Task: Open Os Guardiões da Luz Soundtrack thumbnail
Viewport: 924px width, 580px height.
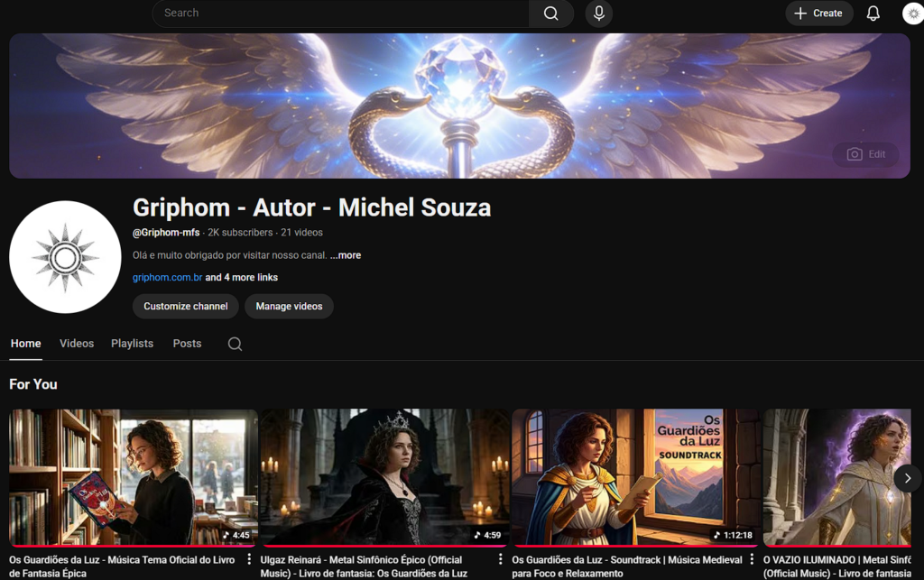Action: (x=636, y=477)
